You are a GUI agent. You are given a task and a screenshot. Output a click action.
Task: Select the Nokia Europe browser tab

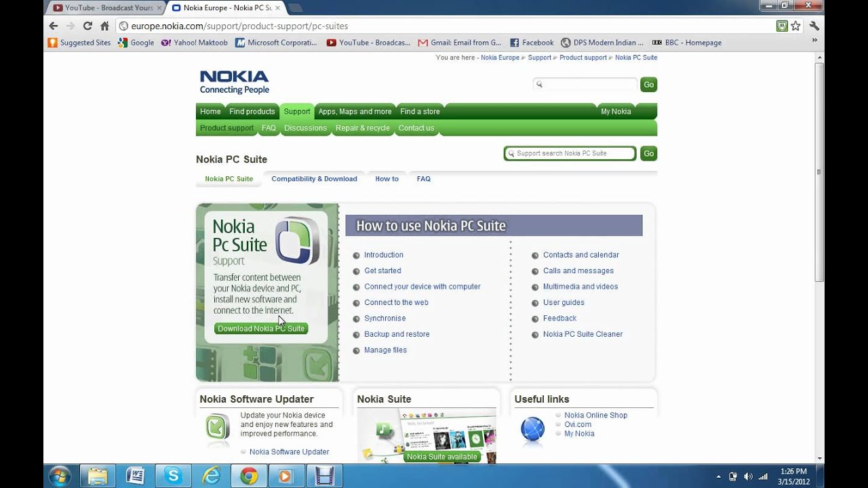pos(227,8)
